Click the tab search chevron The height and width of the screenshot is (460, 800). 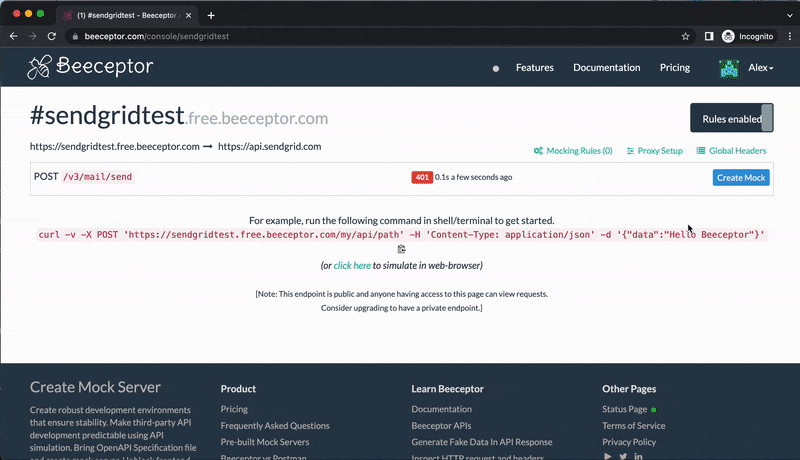[x=790, y=15]
